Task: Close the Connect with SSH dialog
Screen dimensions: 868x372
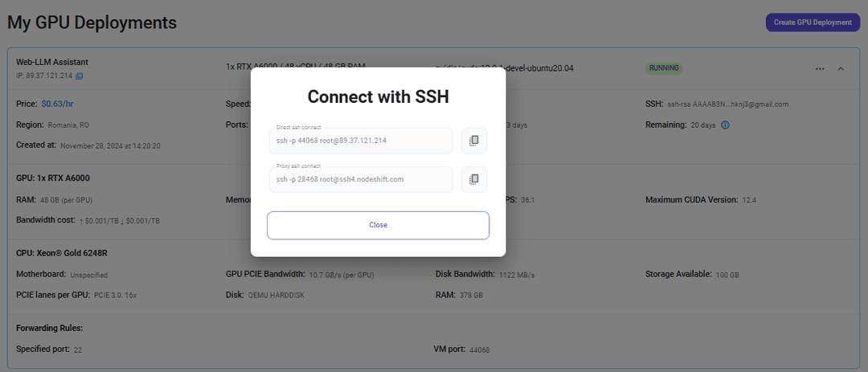Action: click(x=378, y=225)
